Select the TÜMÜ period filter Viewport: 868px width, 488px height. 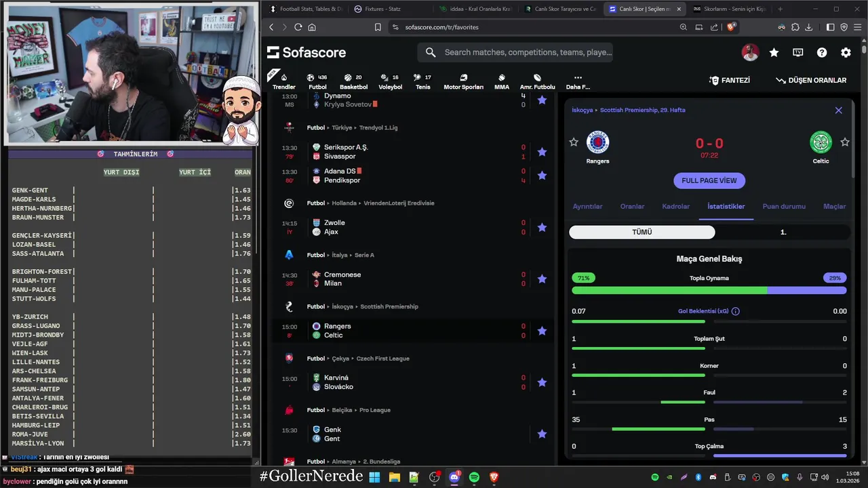point(642,232)
